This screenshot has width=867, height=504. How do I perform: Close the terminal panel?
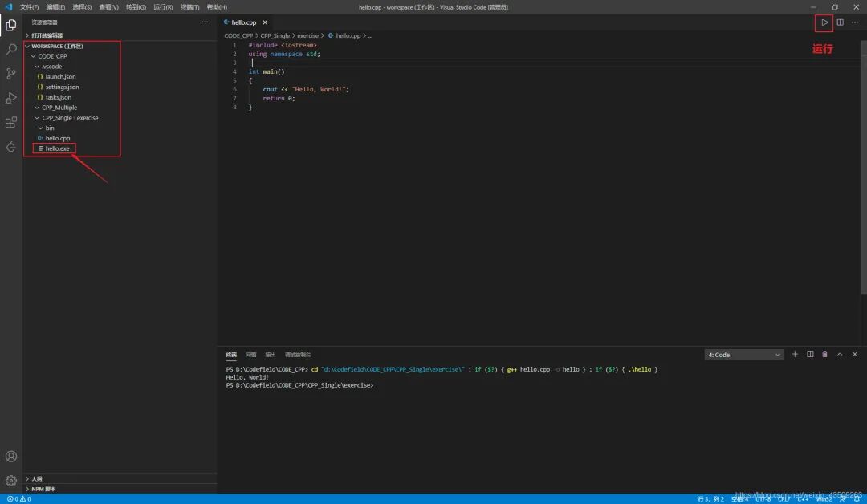[x=854, y=354]
